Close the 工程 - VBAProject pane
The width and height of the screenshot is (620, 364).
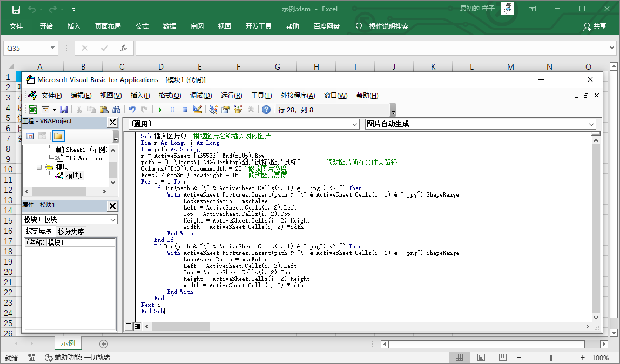tap(113, 123)
